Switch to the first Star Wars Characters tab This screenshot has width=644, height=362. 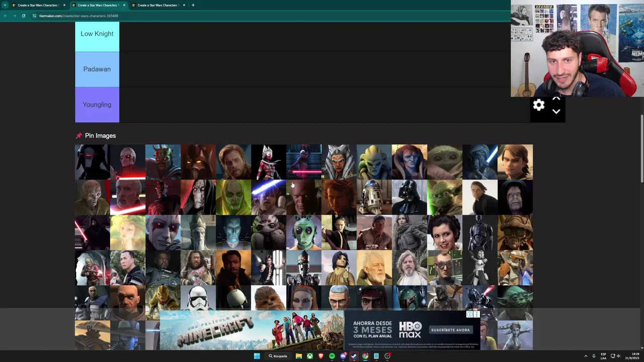[38, 5]
